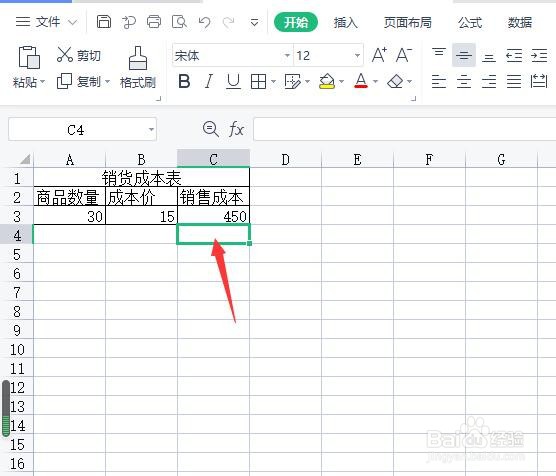Select cell containing 销售成本
This screenshot has width=556, height=476.
213,197
